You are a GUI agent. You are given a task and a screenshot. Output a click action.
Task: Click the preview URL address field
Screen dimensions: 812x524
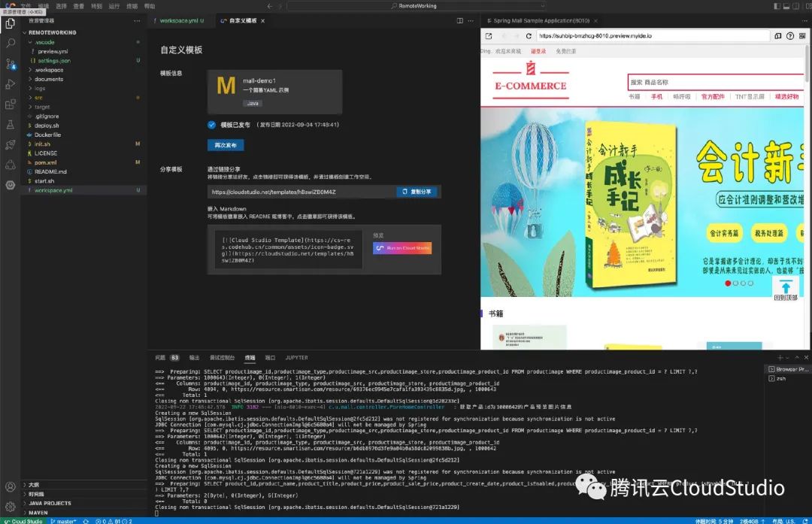(653, 36)
